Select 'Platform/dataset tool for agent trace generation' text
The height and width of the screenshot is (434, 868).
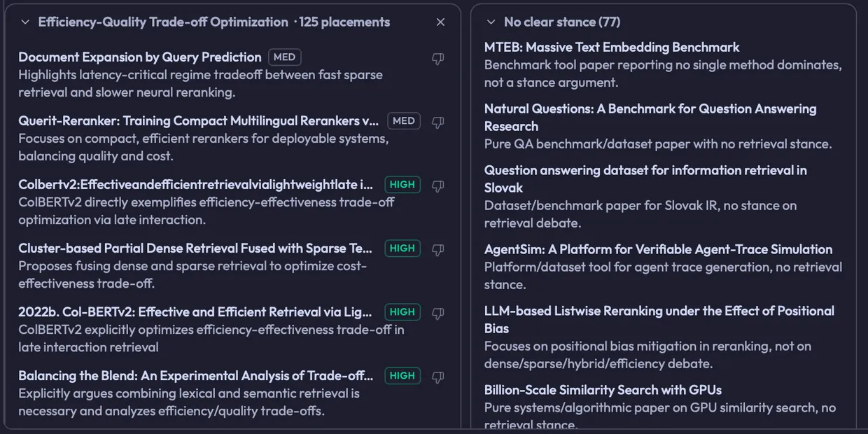664,276
